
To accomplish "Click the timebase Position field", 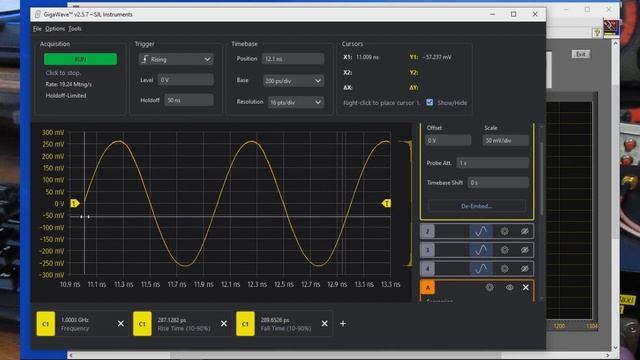I will (293, 59).
